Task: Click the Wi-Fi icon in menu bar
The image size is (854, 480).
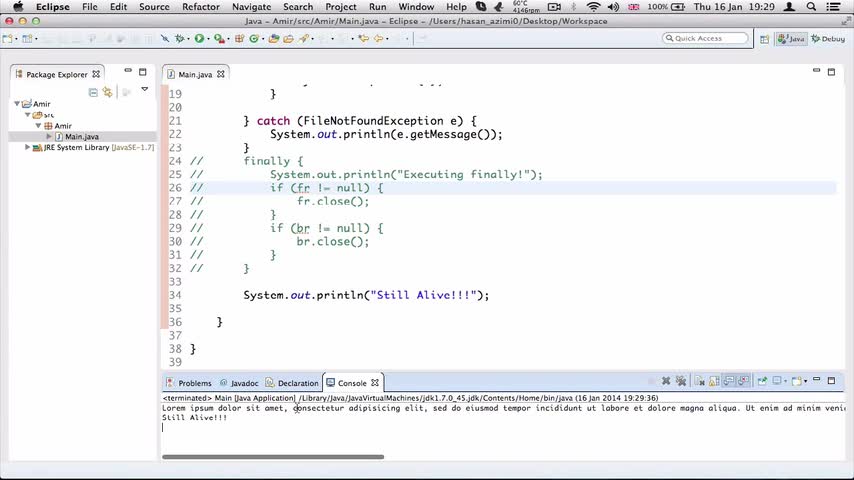Action: (593, 7)
